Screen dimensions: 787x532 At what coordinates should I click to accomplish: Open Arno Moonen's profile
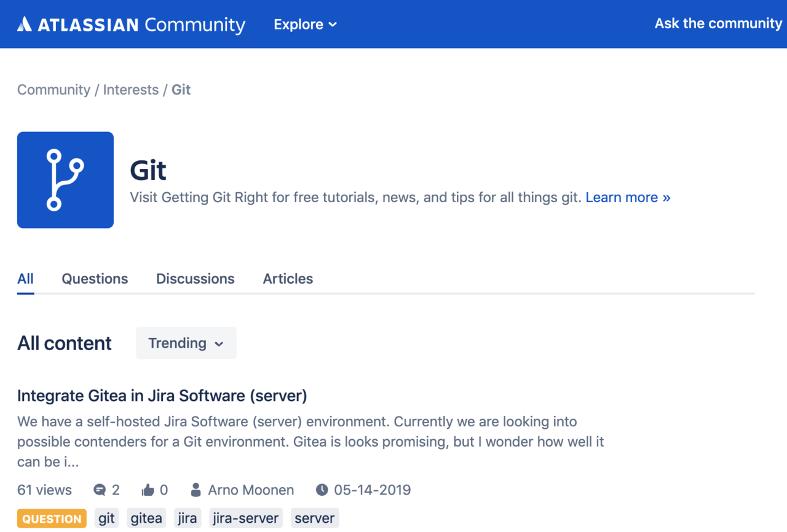(x=251, y=490)
